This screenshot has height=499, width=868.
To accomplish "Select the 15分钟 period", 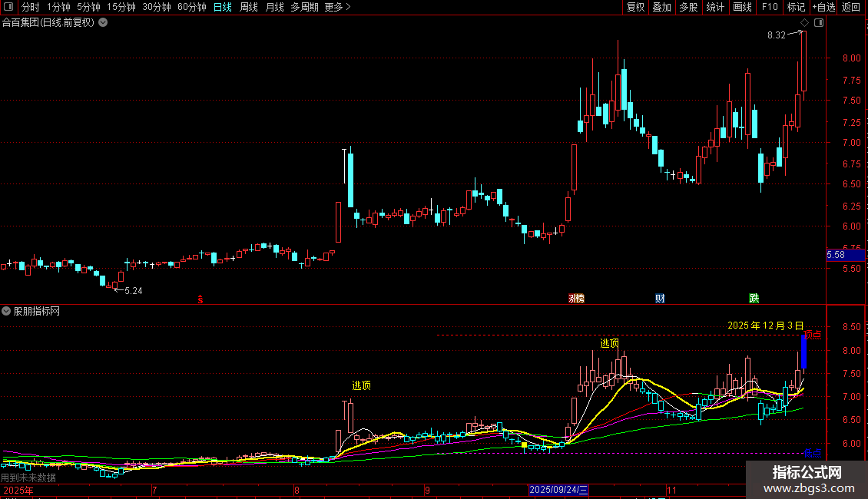I will [x=121, y=7].
